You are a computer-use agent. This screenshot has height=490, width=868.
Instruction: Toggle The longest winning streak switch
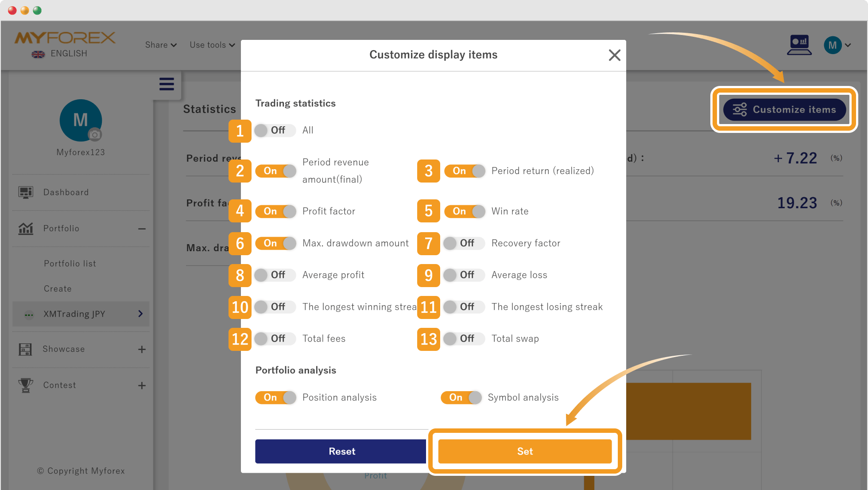(x=275, y=307)
